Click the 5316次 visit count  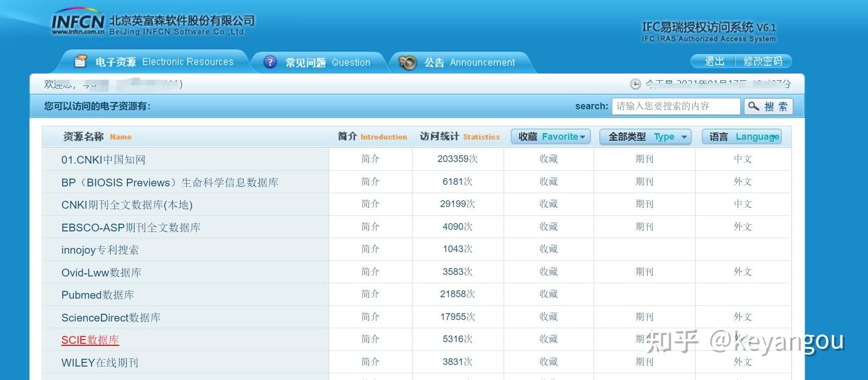(x=458, y=339)
